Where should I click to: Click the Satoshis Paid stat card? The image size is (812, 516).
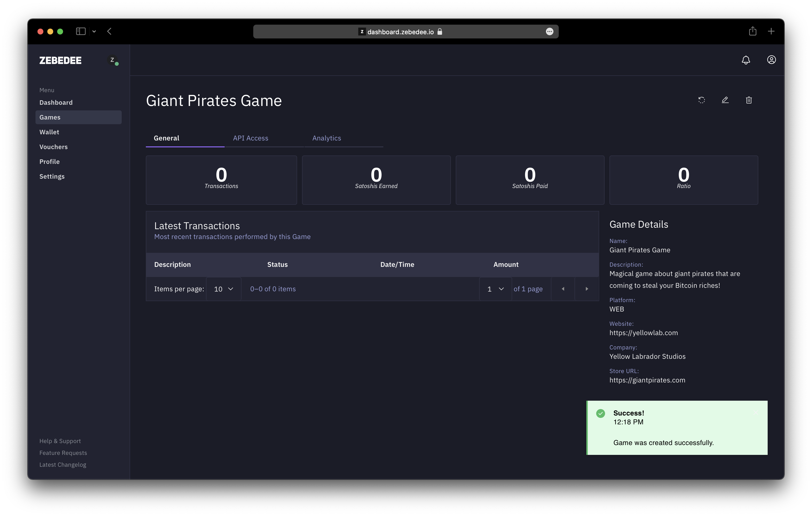pyautogui.click(x=530, y=180)
